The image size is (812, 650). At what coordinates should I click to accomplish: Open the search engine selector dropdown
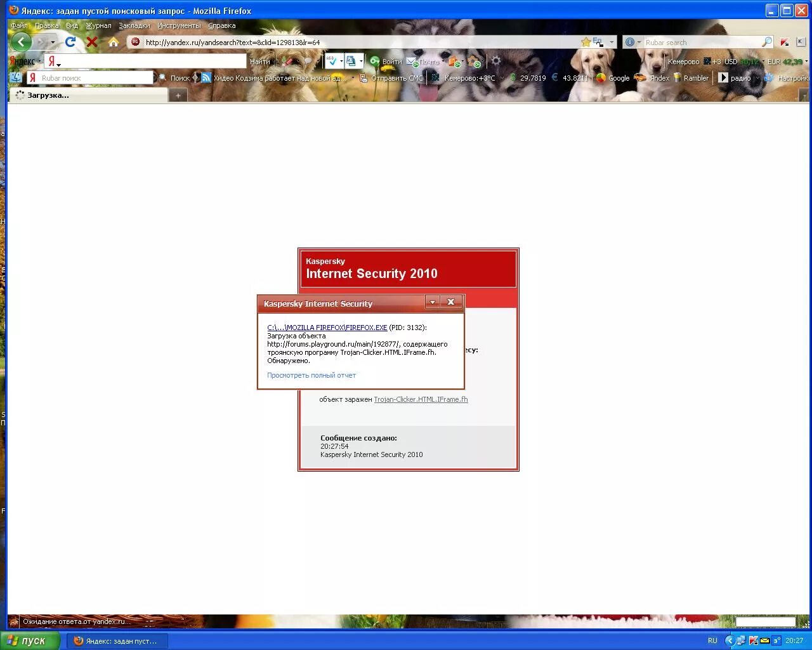click(639, 42)
